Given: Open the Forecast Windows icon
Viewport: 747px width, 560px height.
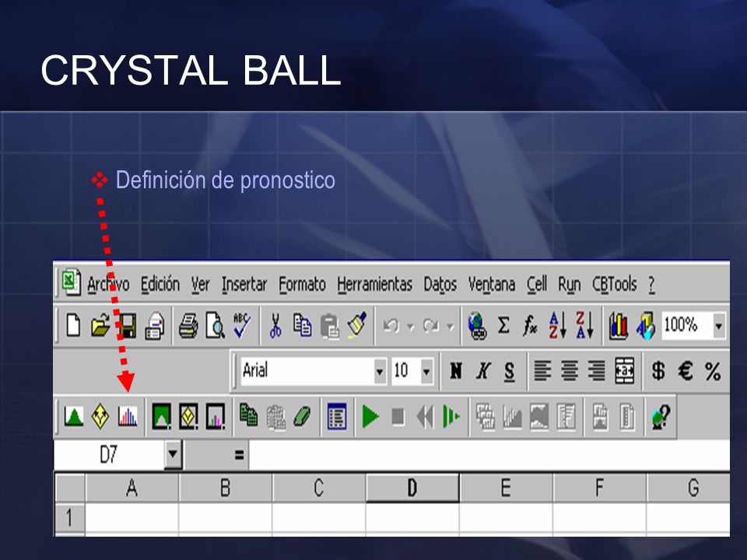Looking at the screenshot, I should click(485, 417).
